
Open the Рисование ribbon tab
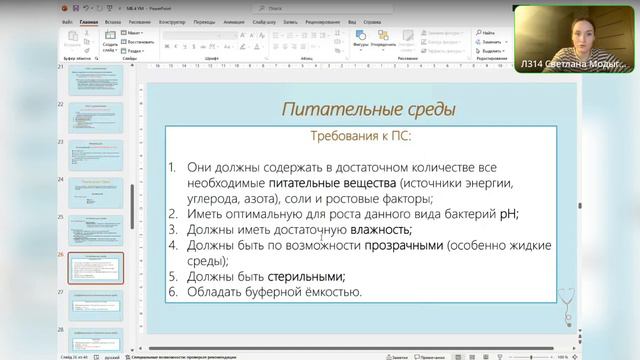pos(140,22)
